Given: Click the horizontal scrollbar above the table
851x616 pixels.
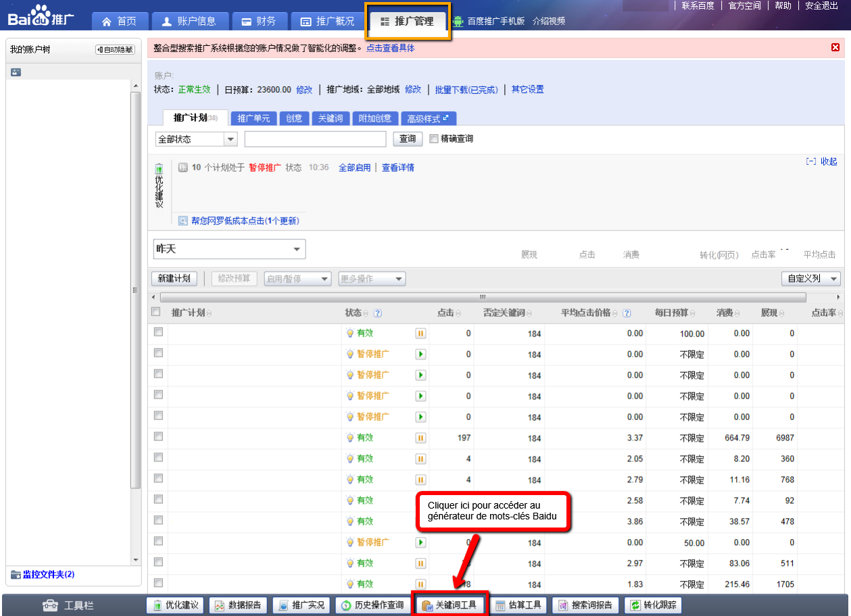Looking at the screenshot, I should click(483, 297).
